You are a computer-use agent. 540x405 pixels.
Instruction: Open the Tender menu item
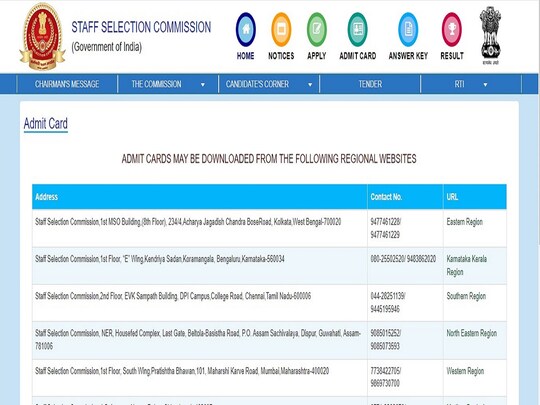pos(370,84)
